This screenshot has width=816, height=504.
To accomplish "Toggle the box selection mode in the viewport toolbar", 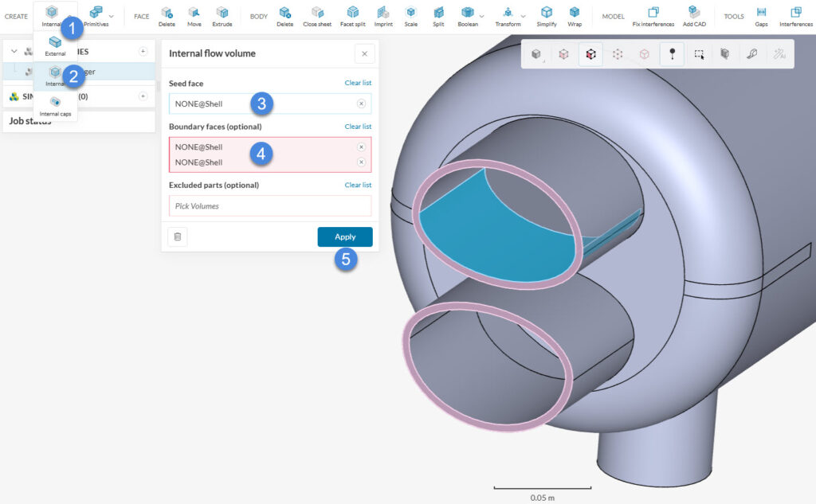I will 697,53.
